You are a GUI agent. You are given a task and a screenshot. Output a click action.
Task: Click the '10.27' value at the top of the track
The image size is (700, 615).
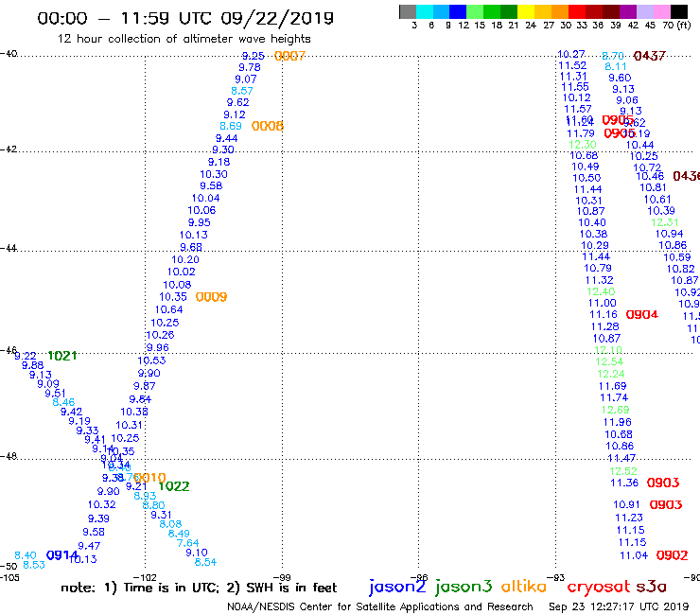(x=571, y=54)
